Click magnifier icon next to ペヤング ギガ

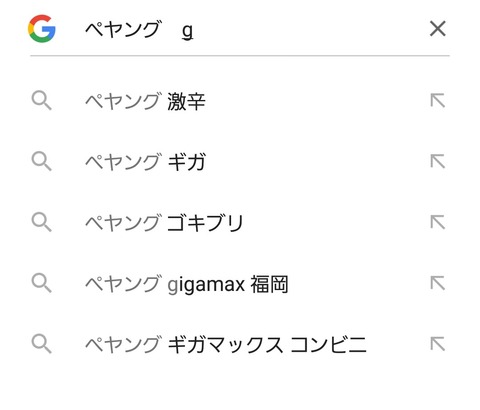(x=42, y=162)
